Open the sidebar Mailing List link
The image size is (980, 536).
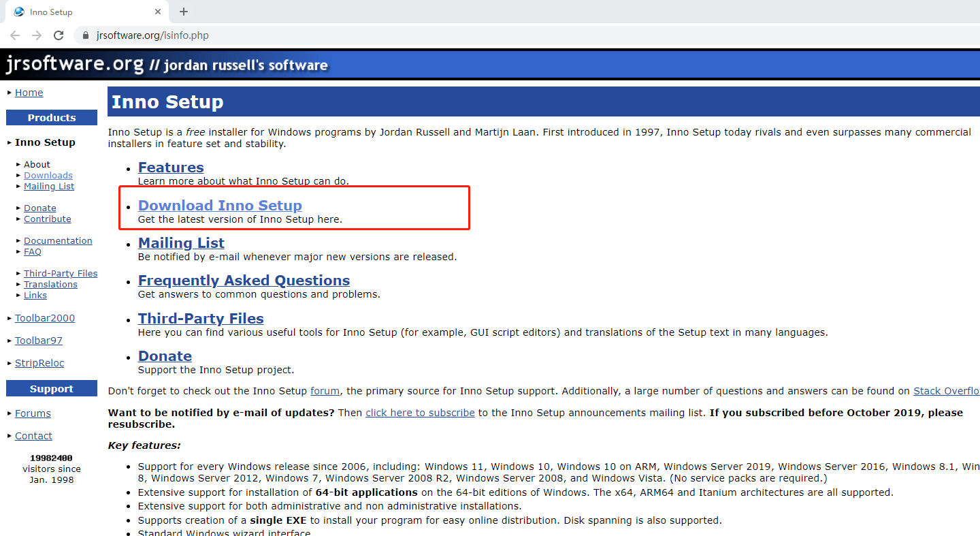(49, 186)
